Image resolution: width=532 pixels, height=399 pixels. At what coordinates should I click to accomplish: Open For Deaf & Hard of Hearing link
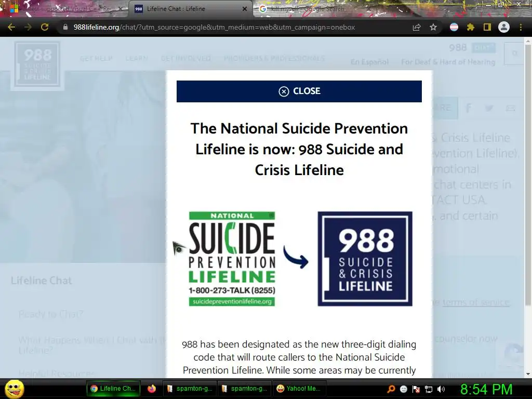point(448,62)
